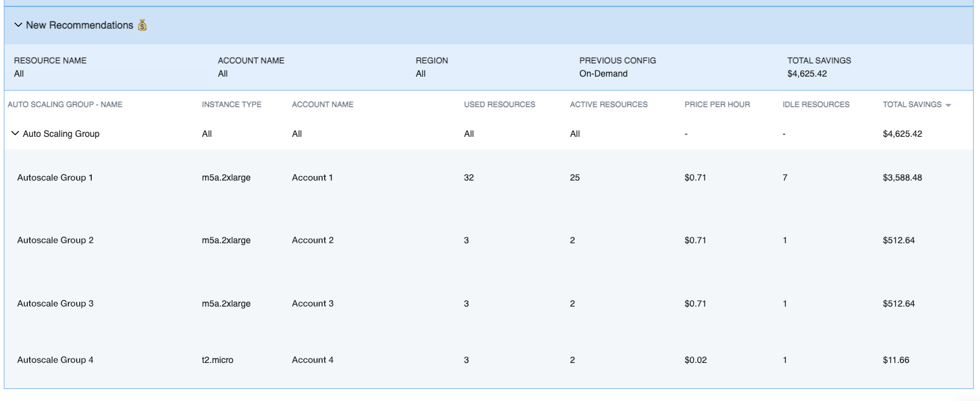
Task: Click the Instance Type column header
Action: click(232, 105)
